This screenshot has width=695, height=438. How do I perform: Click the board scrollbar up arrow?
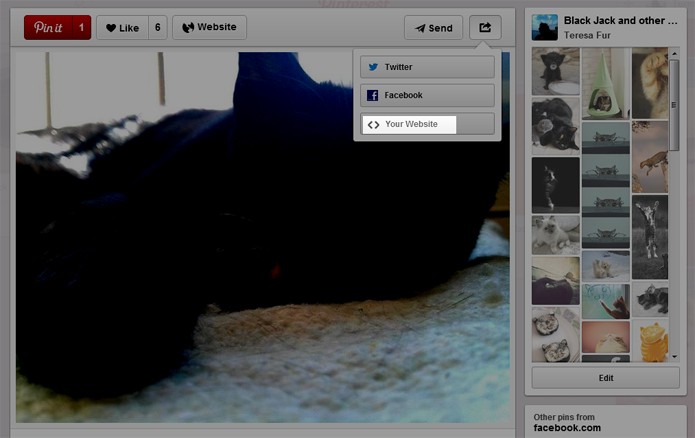click(675, 54)
